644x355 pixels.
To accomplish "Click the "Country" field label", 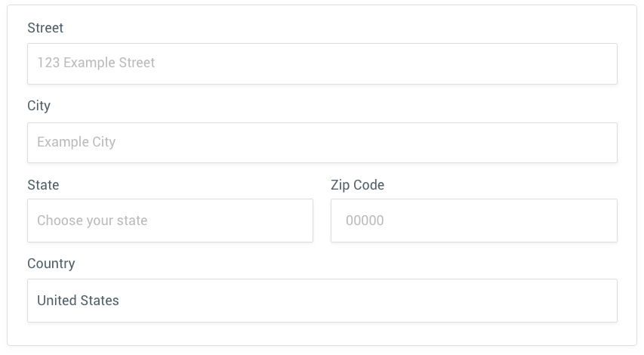I will tap(51, 264).
